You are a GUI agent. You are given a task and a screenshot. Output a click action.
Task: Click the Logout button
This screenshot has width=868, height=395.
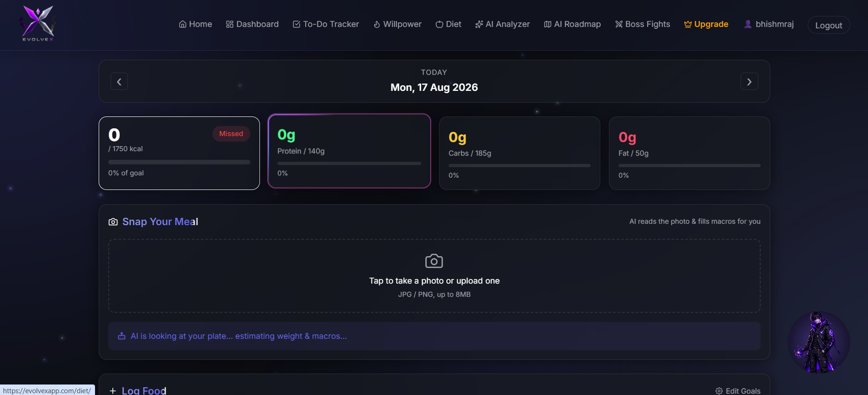(x=829, y=25)
